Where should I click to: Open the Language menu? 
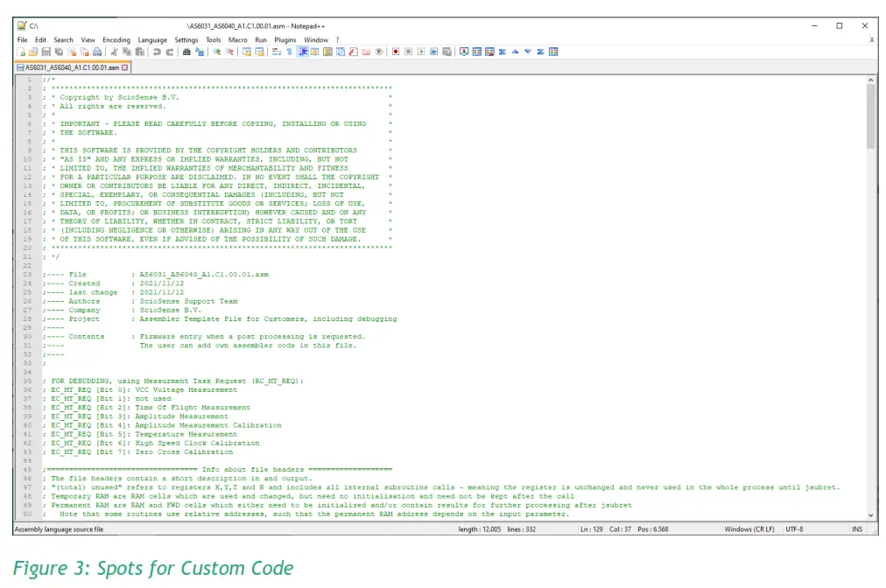[151, 40]
